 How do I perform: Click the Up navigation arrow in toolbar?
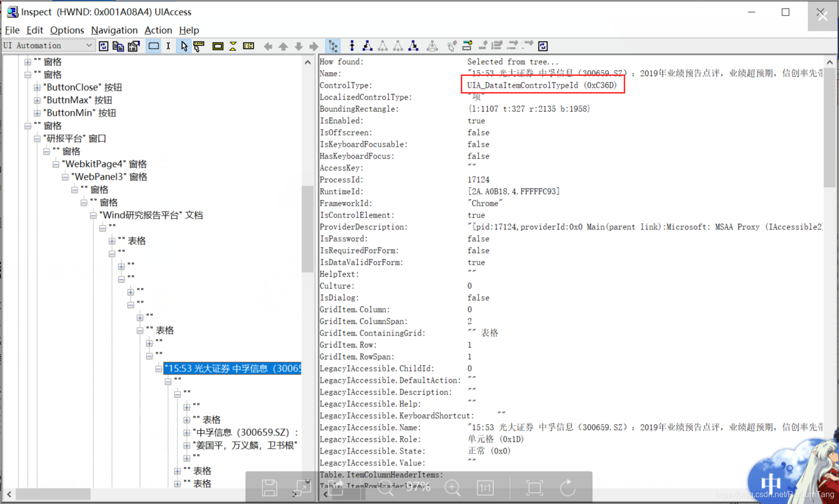[283, 46]
